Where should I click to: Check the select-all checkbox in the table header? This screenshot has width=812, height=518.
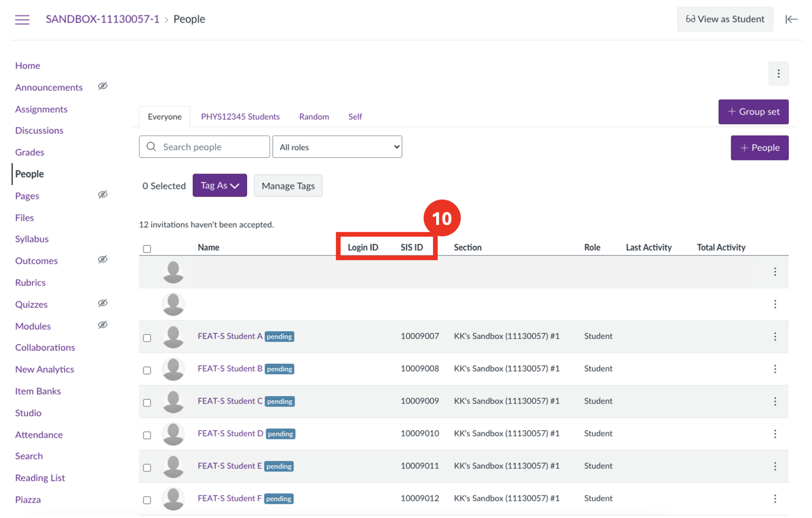coord(147,248)
